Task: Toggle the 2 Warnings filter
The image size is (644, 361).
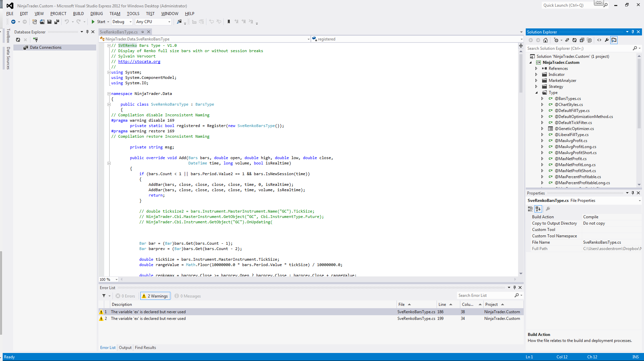Action: click(x=155, y=296)
